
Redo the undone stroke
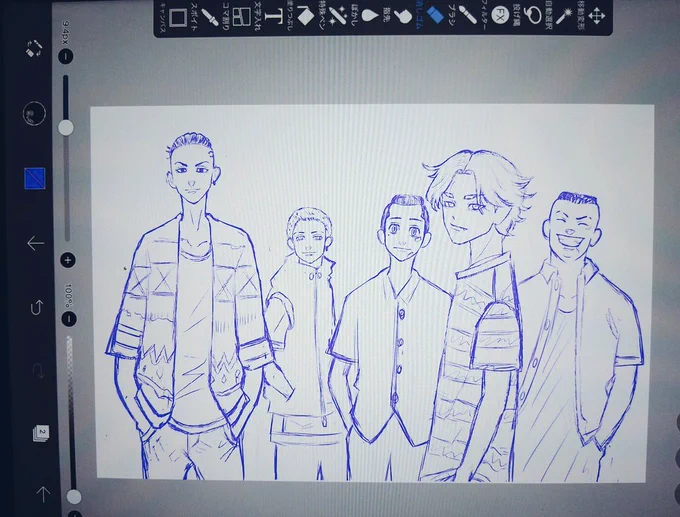38,371
